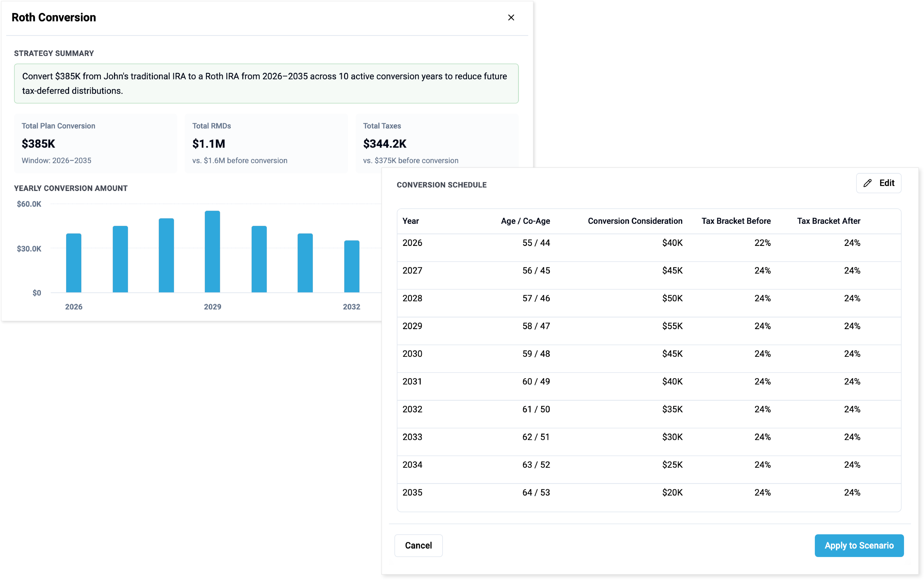This screenshot has height=580, width=924.
Task: Click the Total Plan Conversion $385K card
Action: tap(96, 143)
